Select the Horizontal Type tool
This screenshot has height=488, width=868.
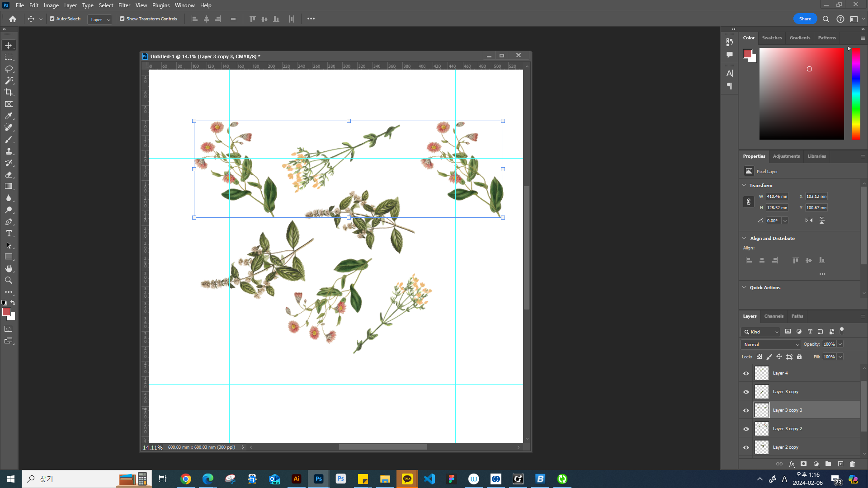(x=9, y=233)
